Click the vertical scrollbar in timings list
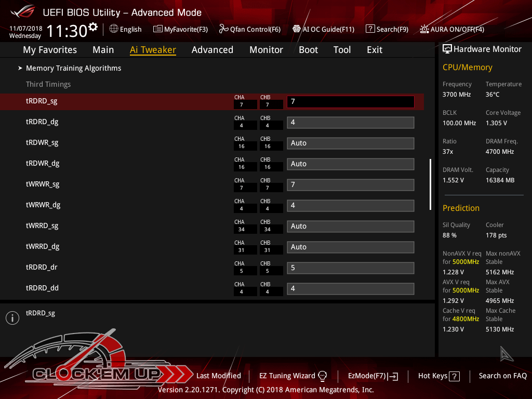 [430, 184]
